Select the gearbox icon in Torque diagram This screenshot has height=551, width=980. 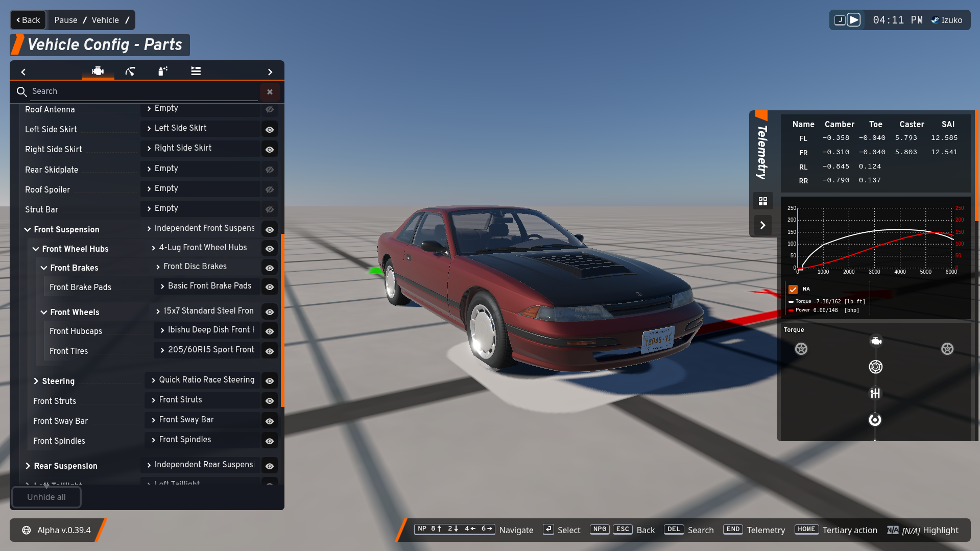[875, 393]
